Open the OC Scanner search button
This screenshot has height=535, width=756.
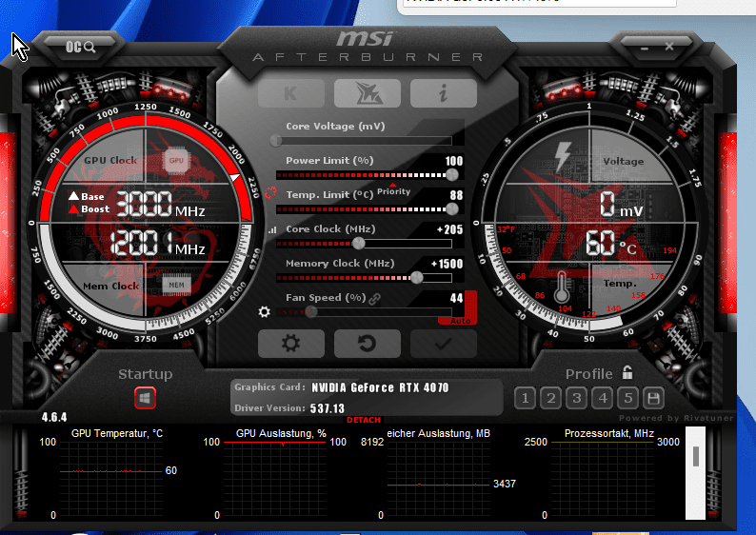coord(80,47)
